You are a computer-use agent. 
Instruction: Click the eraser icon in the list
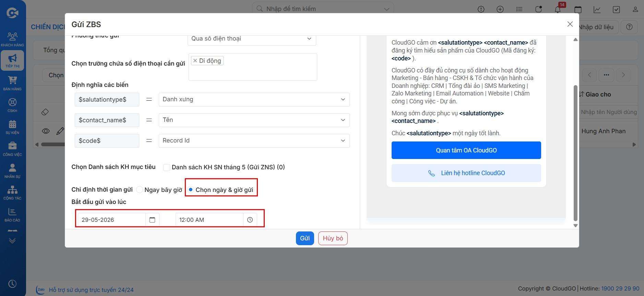(45, 112)
